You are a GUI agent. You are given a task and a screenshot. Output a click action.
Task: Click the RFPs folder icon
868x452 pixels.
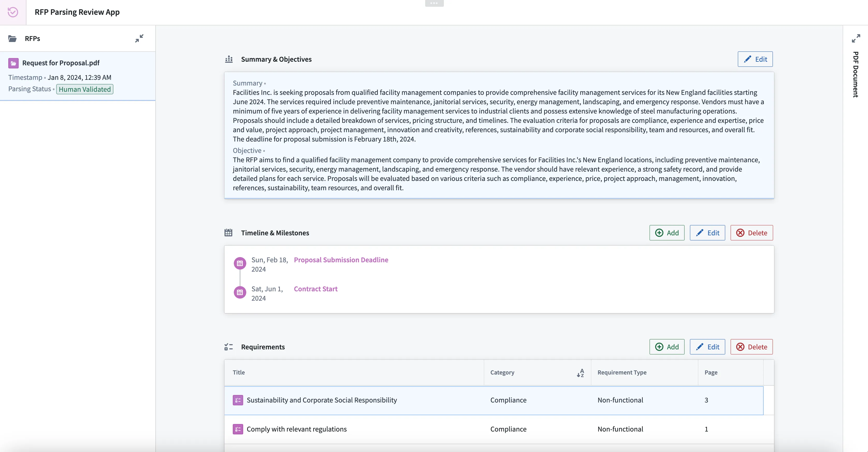12,39
